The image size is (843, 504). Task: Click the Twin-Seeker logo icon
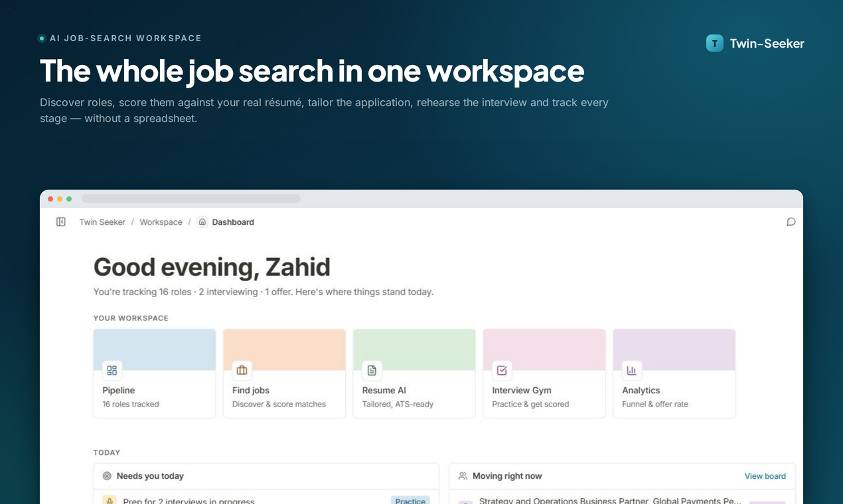coord(715,43)
